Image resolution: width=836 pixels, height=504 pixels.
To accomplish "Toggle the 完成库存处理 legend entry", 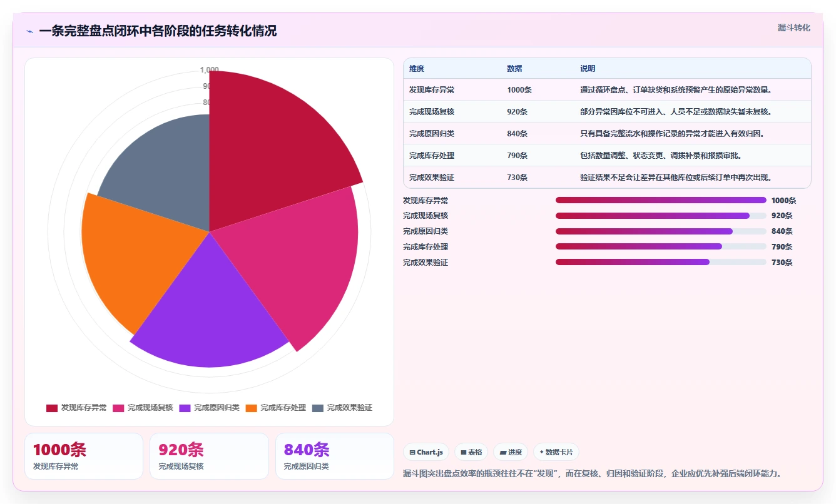I will pyautogui.click(x=275, y=408).
